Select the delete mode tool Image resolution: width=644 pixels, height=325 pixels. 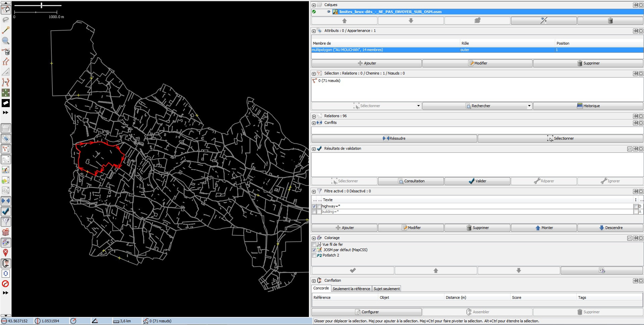[x=6, y=51]
